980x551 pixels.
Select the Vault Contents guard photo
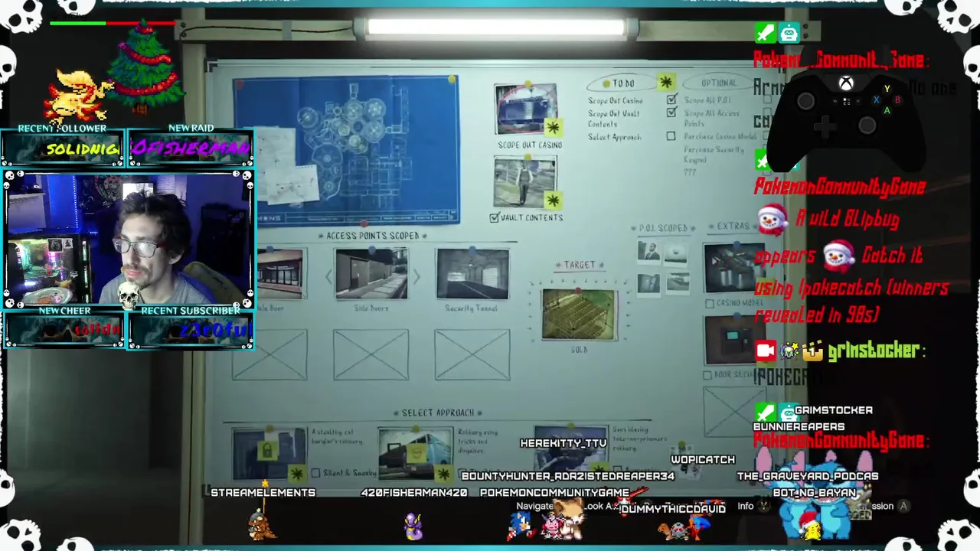pos(525,182)
